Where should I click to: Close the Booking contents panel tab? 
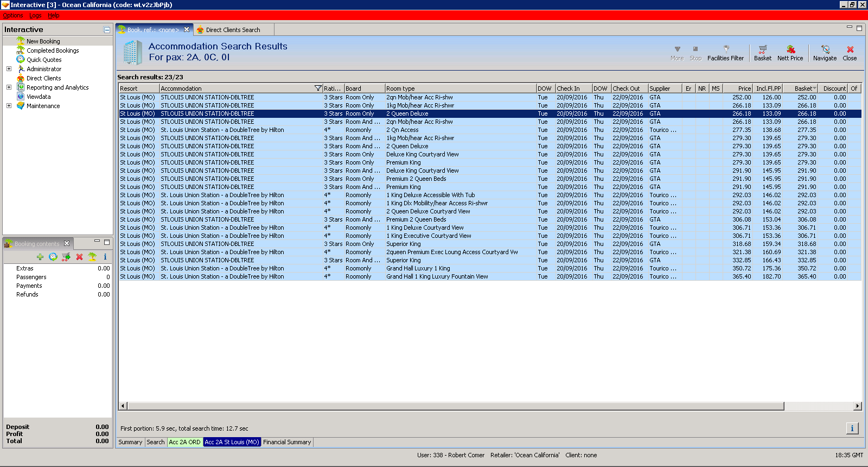[67, 243]
